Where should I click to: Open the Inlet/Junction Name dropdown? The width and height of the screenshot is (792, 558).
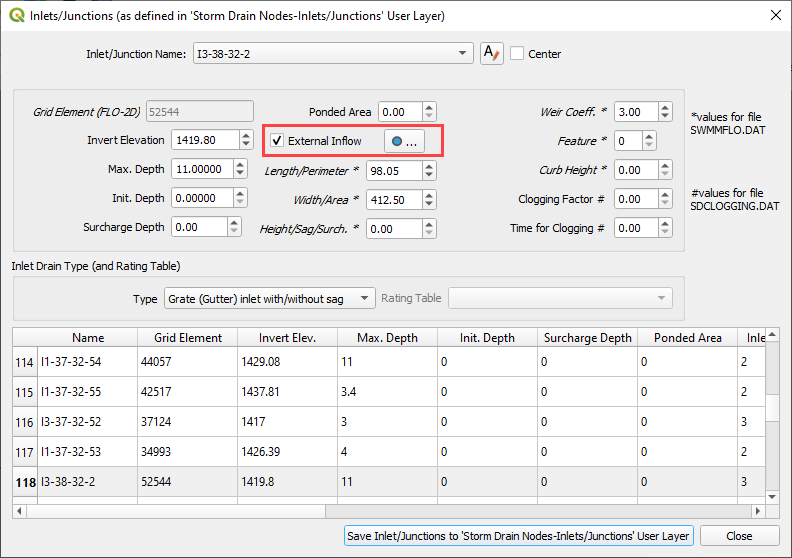(x=332, y=54)
